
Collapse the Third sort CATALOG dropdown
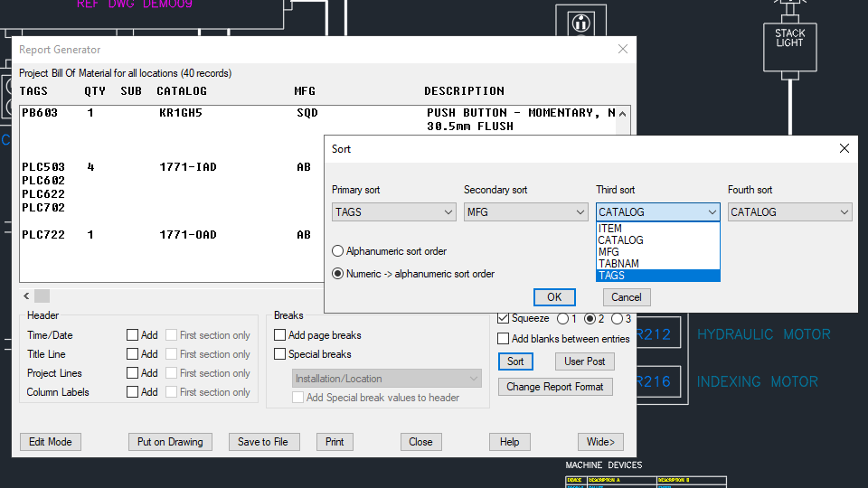pyautogui.click(x=657, y=211)
